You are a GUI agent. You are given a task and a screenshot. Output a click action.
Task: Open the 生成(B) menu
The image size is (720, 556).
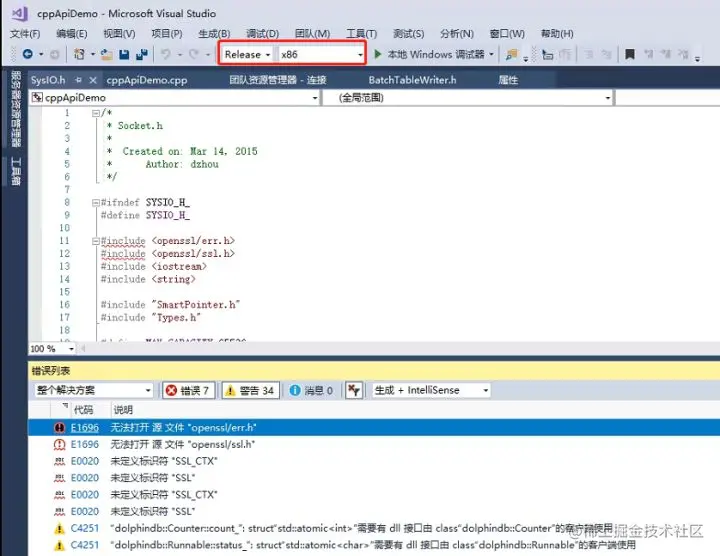(214, 34)
